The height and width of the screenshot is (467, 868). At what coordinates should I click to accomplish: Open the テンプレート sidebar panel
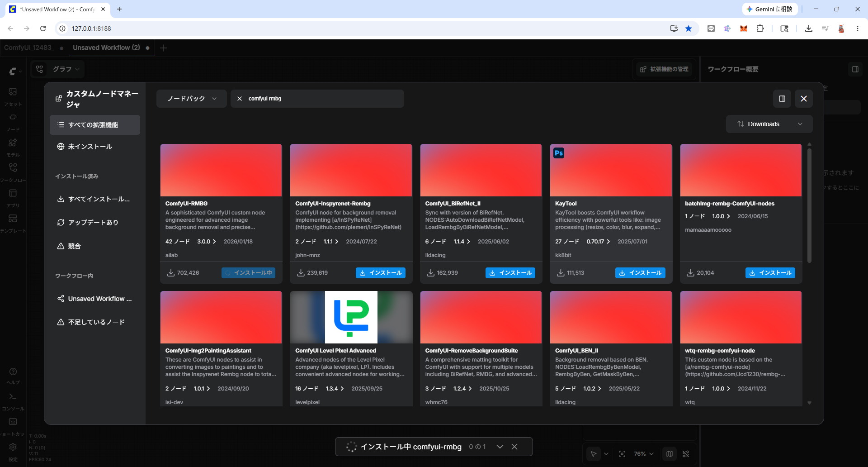coord(13,223)
